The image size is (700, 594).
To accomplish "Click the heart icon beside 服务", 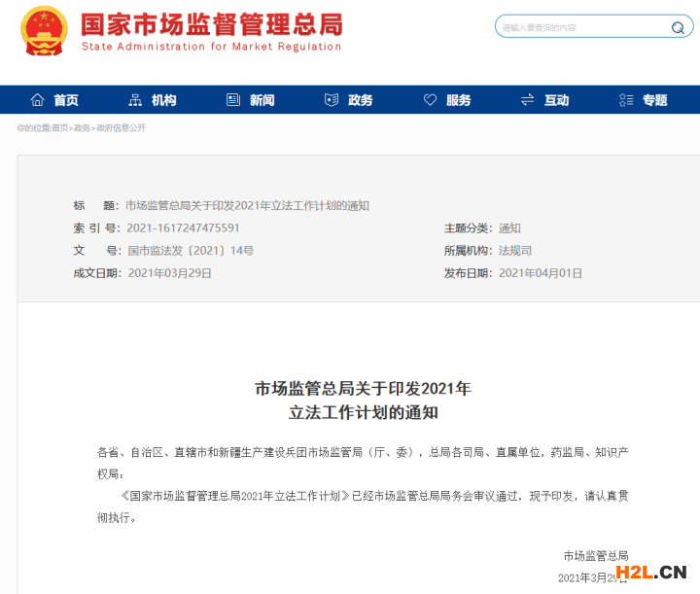I will [430, 100].
